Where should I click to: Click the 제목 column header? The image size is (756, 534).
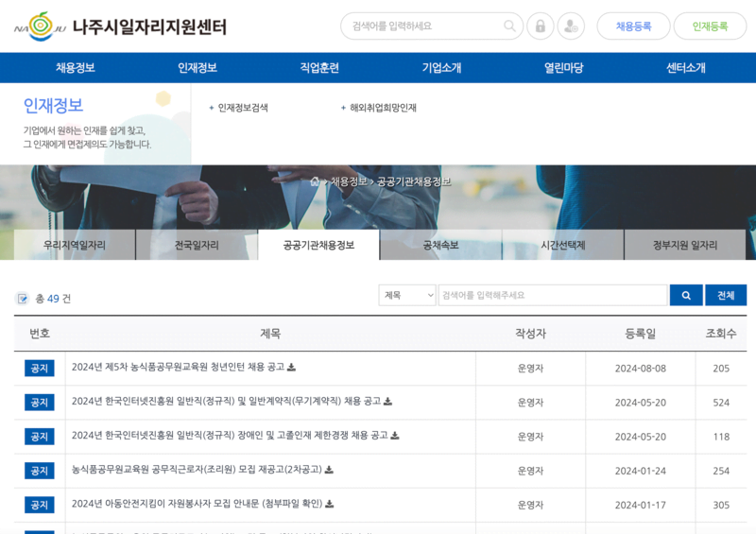[270, 334]
